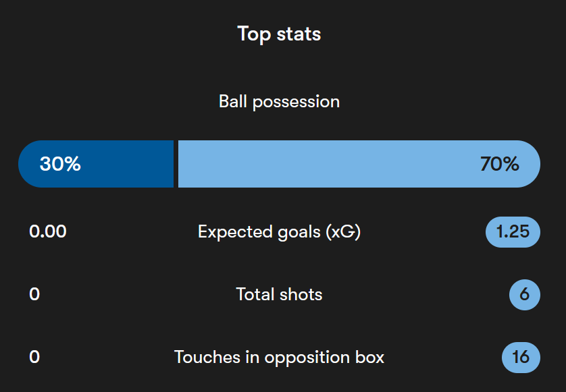The height and width of the screenshot is (392, 566).
Task: Click the 16 touches badge
Action: [521, 358]
